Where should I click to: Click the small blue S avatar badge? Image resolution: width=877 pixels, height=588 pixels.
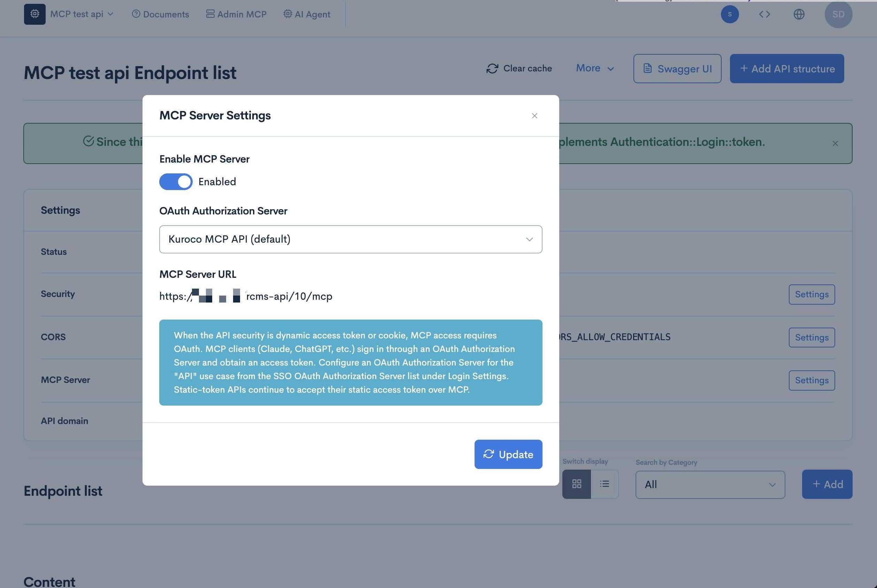(x=730, y=14)
